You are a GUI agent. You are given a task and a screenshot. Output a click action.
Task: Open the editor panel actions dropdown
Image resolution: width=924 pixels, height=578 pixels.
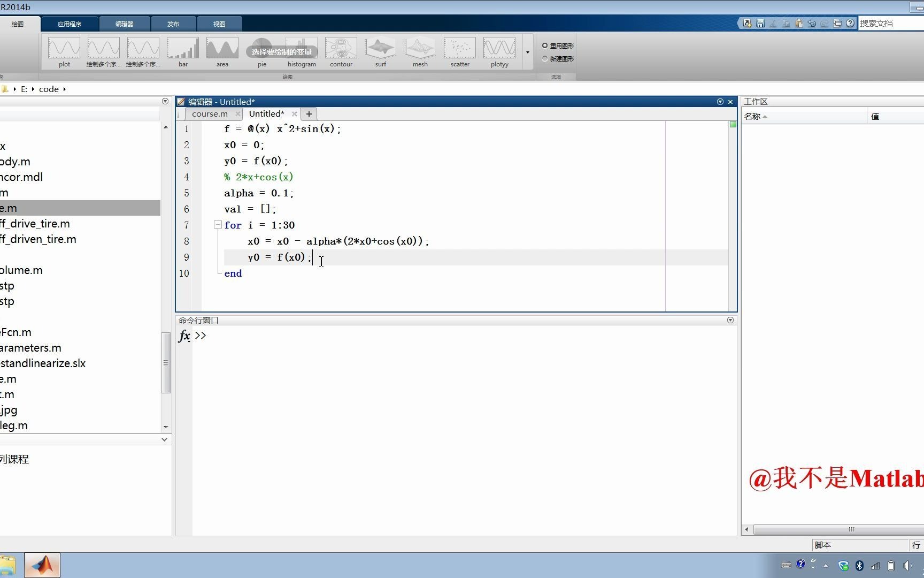coord(720,102)
